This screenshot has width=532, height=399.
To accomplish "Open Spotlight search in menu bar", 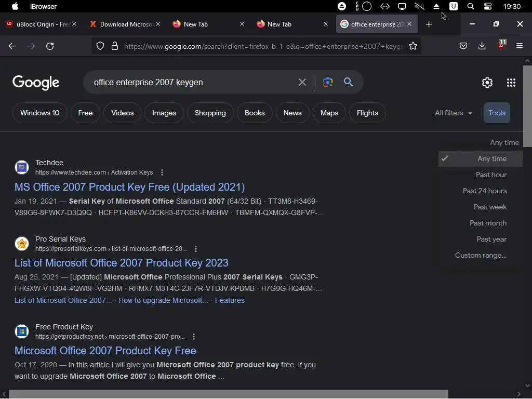I will click(x=471, y=6).
